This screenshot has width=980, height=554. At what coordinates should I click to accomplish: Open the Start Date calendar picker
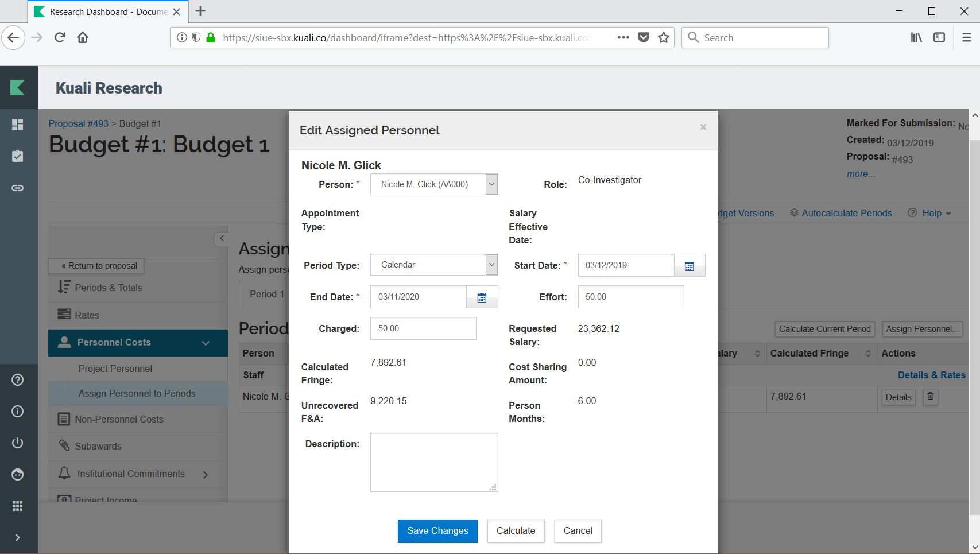(x=689, y=266)
